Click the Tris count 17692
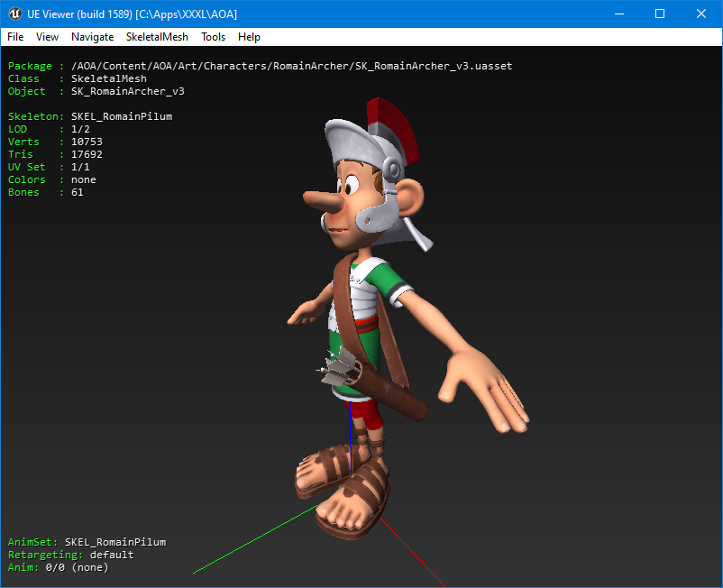Viewport: 723px width, 588px height. coord(87,154)
